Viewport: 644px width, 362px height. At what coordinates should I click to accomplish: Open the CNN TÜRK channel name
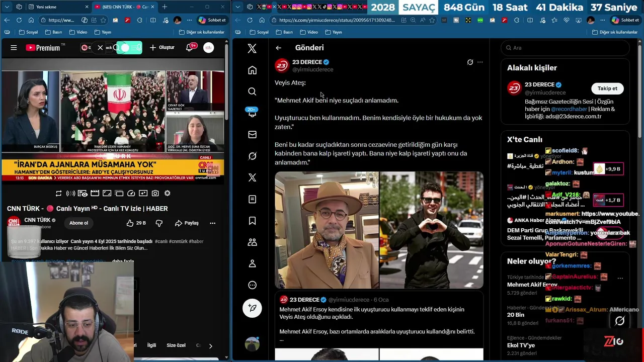point(37,220)
